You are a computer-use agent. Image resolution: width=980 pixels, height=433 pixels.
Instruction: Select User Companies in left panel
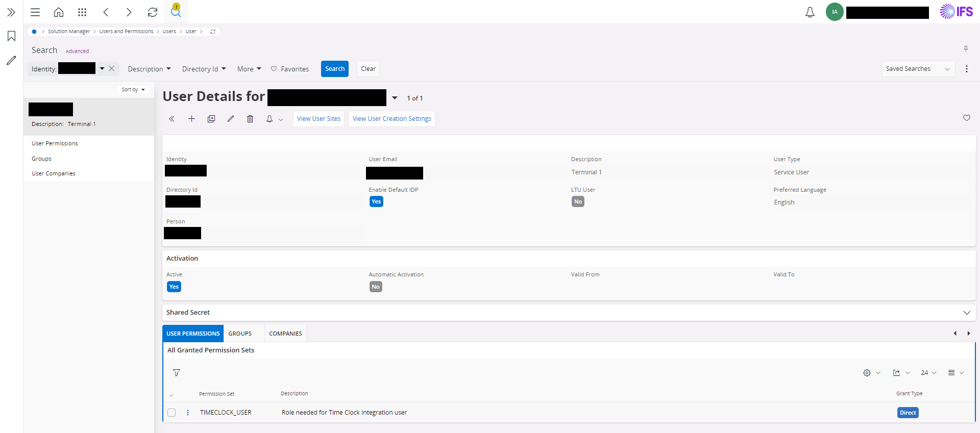pyautogui.click(x=54, y=173)
